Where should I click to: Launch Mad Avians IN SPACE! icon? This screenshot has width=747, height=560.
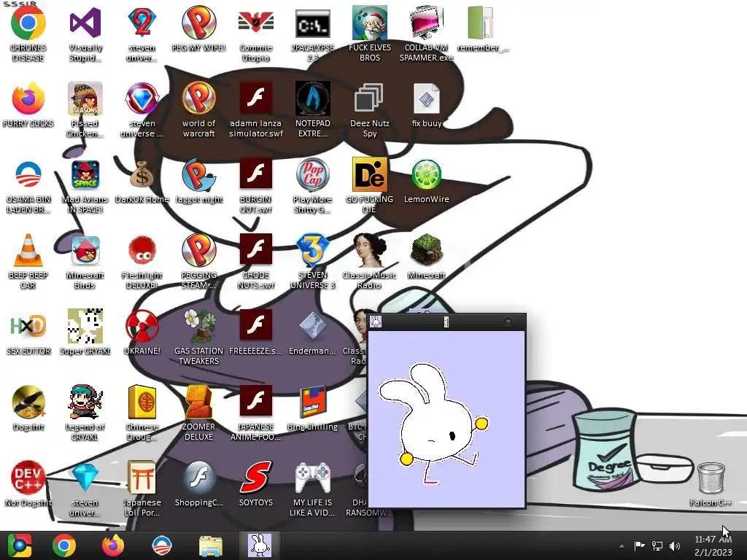pyautogui.click(x=85, y=175)
